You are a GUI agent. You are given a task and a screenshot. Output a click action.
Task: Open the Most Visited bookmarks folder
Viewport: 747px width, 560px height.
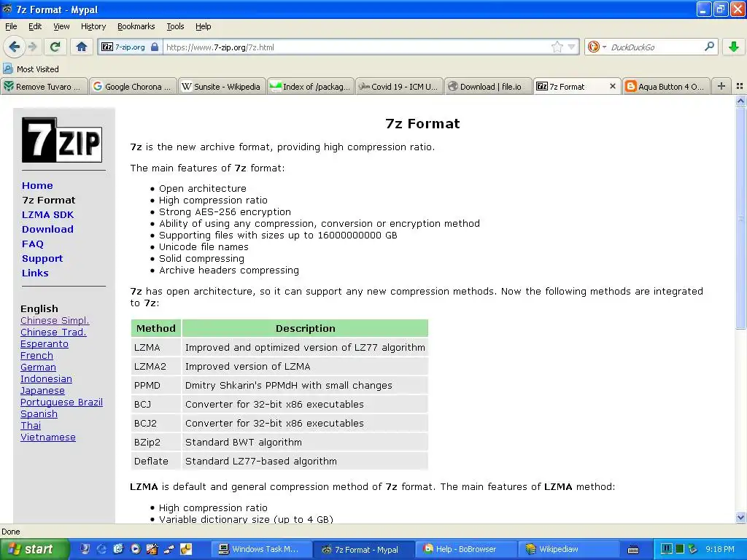click(31, 69)
